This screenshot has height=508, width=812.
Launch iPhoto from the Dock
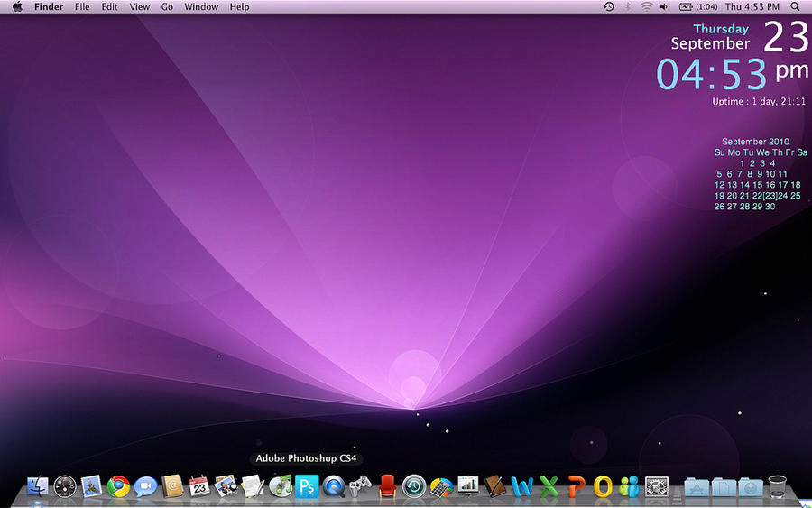coord(226,486)
